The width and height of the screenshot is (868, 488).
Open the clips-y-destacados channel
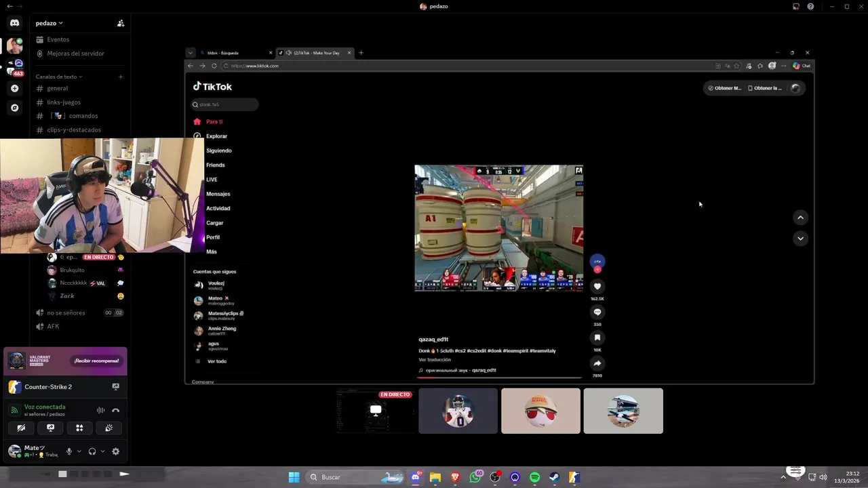68,129
